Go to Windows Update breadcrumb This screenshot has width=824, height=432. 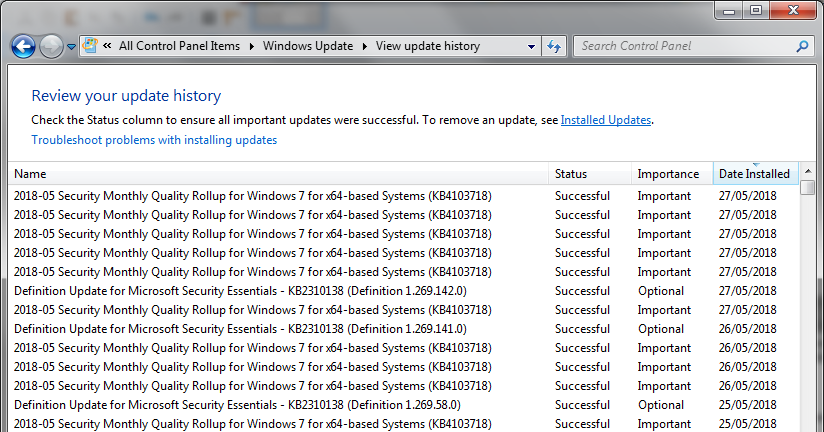point(308,46)
